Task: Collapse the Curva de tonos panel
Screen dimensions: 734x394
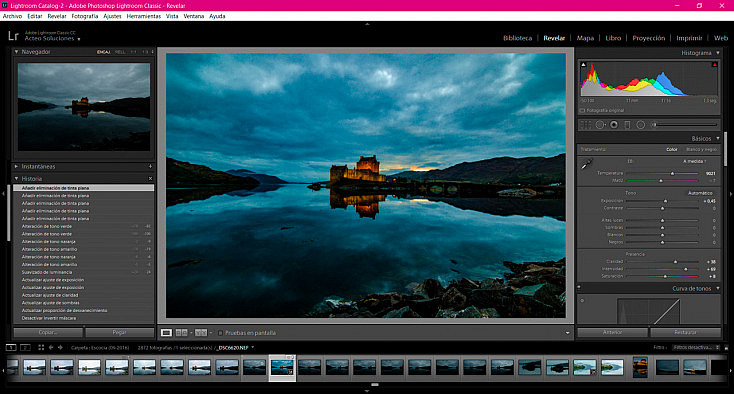Action: (718, 288)
